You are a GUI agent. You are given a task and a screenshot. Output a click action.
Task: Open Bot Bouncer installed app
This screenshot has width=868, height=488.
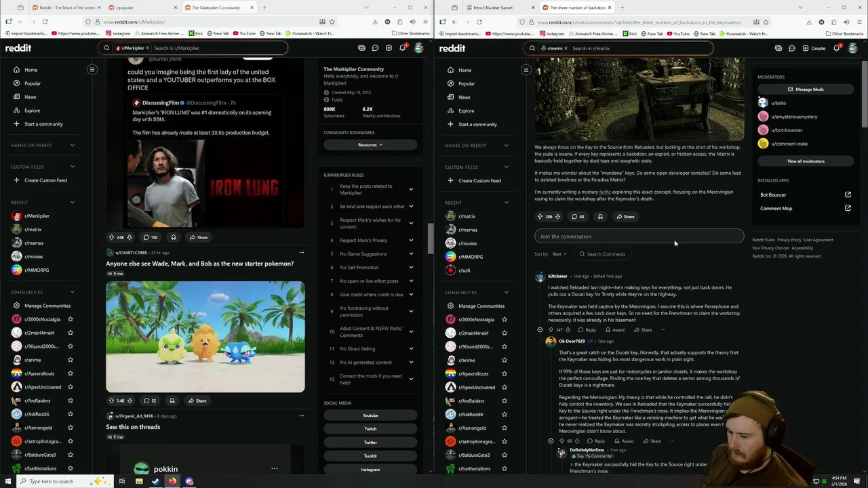(x=806, y=195)
